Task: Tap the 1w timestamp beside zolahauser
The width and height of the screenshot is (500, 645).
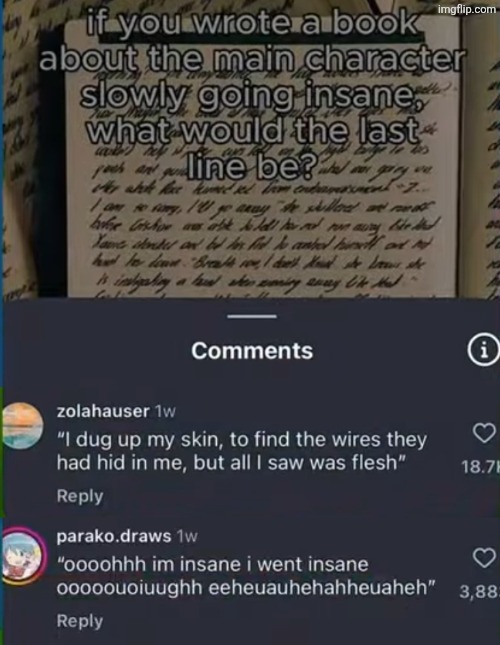Action: [165, 411]
